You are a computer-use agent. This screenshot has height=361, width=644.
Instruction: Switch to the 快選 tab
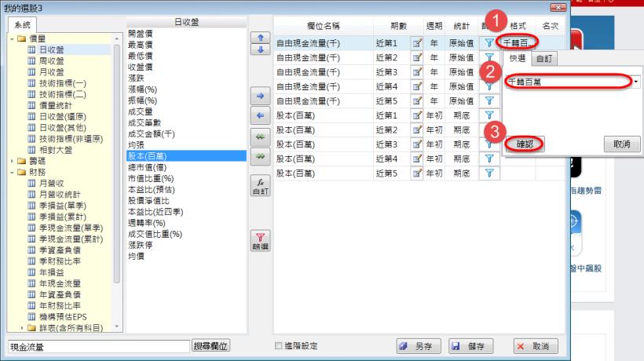point(518,58)
